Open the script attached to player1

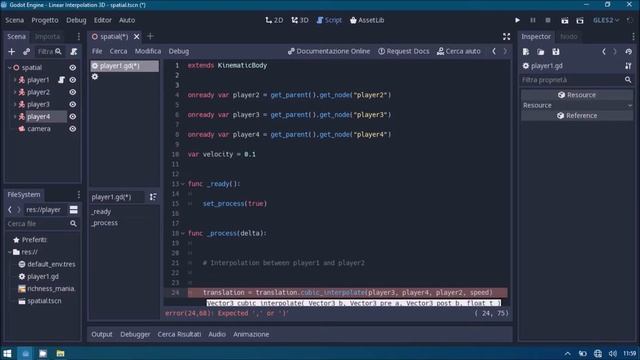pyautogui.click(x=61, y=80)
